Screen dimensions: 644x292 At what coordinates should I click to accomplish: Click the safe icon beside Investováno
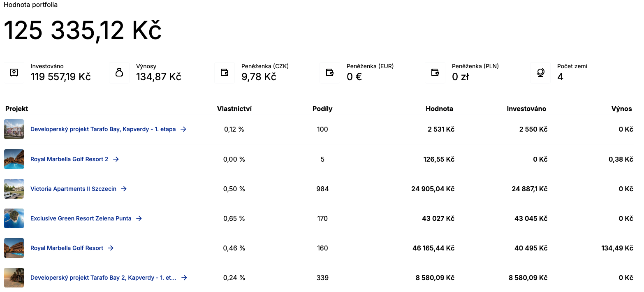(x=14, y=73)
